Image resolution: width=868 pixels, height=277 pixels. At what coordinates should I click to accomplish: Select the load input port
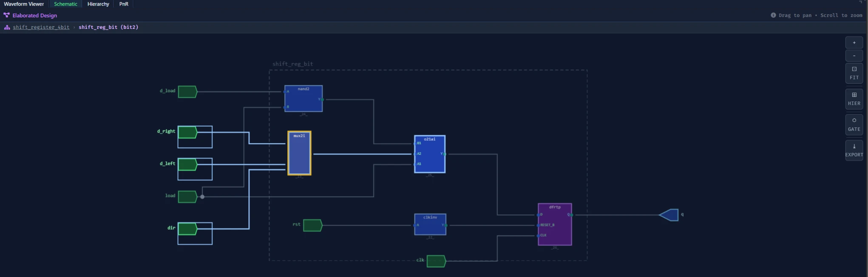(187, 197)
